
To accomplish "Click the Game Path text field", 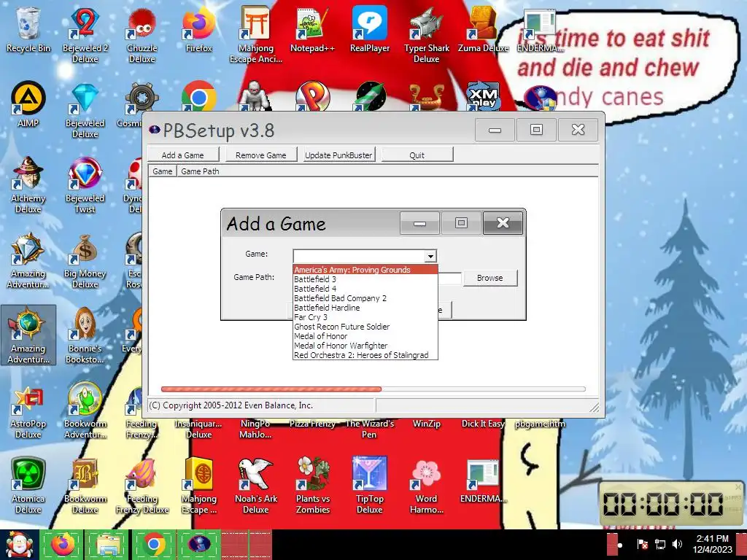I will click(449, 279).
